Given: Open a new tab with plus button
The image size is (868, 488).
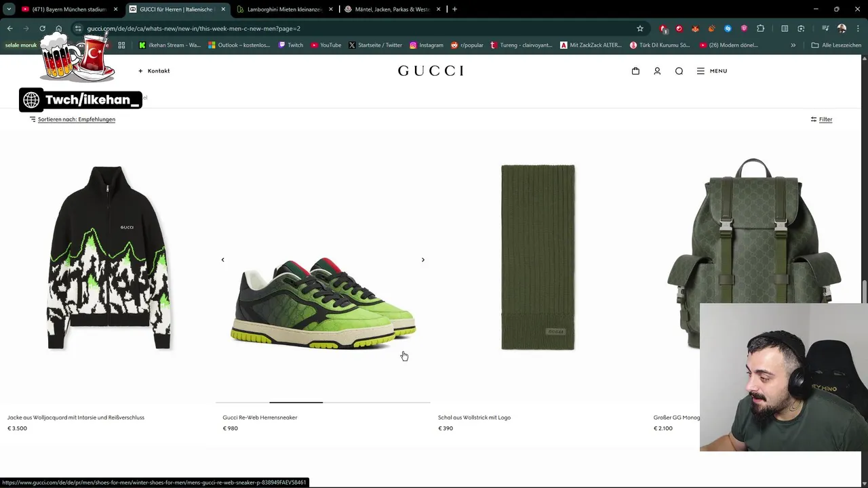Looking at the screenshot, I should 454,9.
